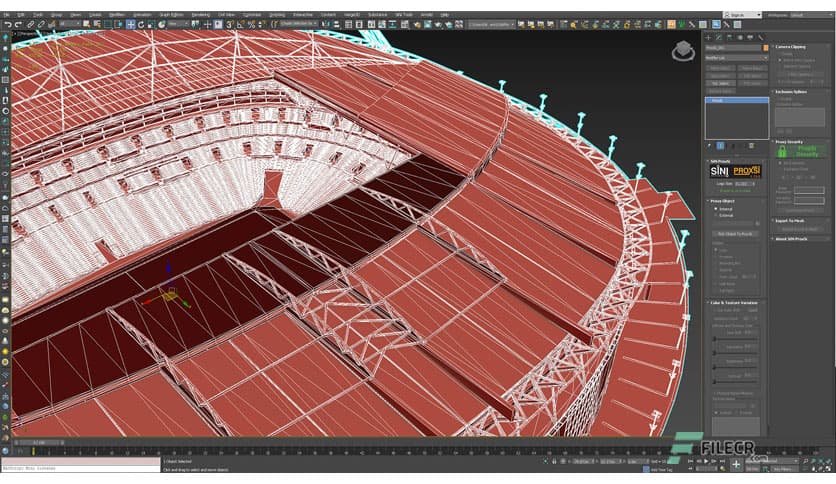Select the Select and Link tool
The width and height of the screenshot is (836, 484).
point(30,25)
